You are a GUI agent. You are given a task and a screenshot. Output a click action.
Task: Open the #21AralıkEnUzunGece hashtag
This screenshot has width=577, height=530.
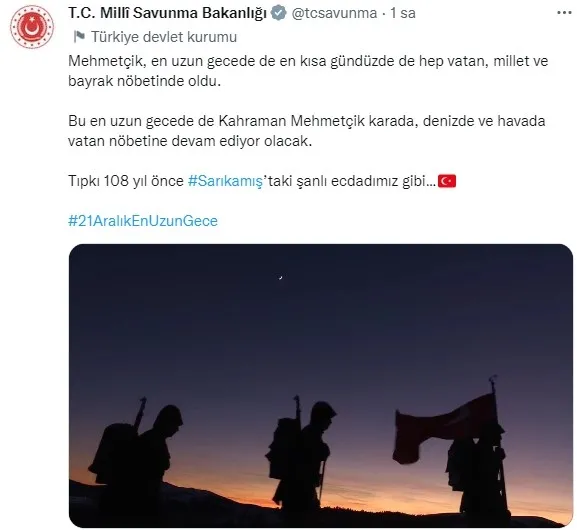(x=143, y=221)
